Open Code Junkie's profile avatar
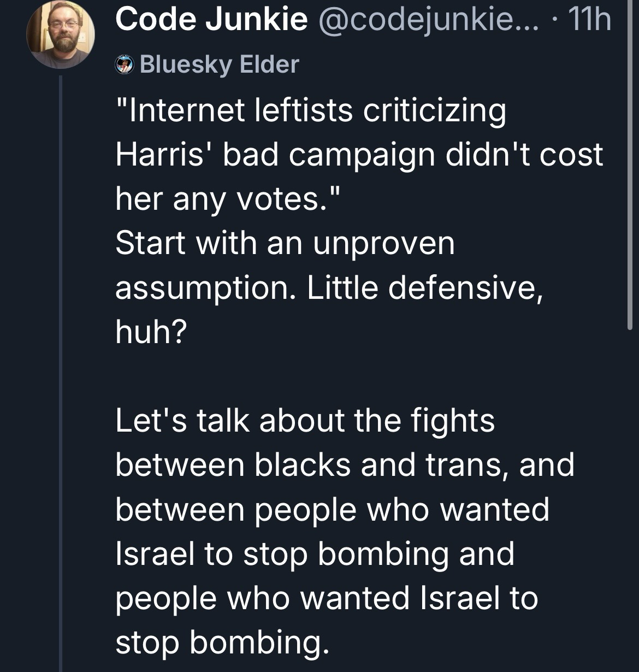The width and height of the screenshot is (639, 672). 60,34
